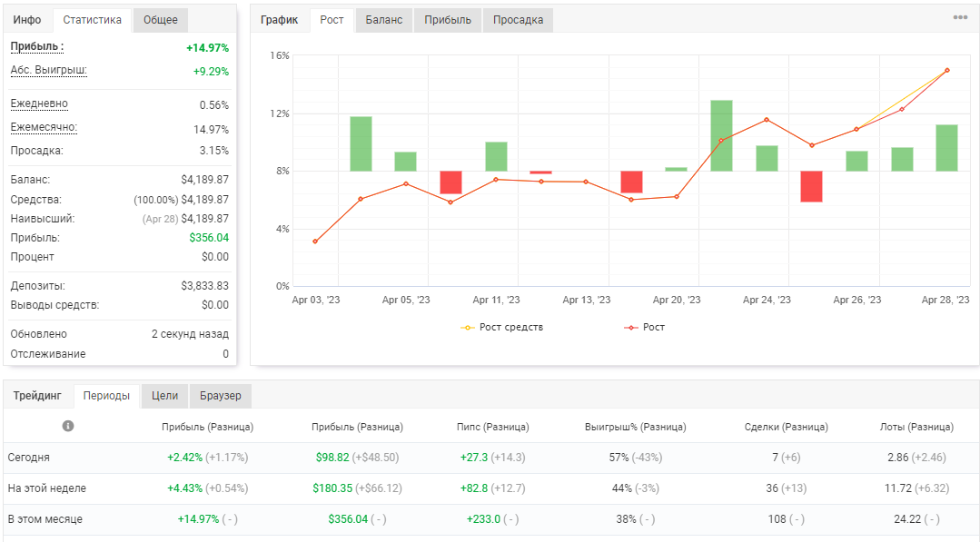Click the На этой неделе row label
980x542 pixels.
click(x=47, y=488)
